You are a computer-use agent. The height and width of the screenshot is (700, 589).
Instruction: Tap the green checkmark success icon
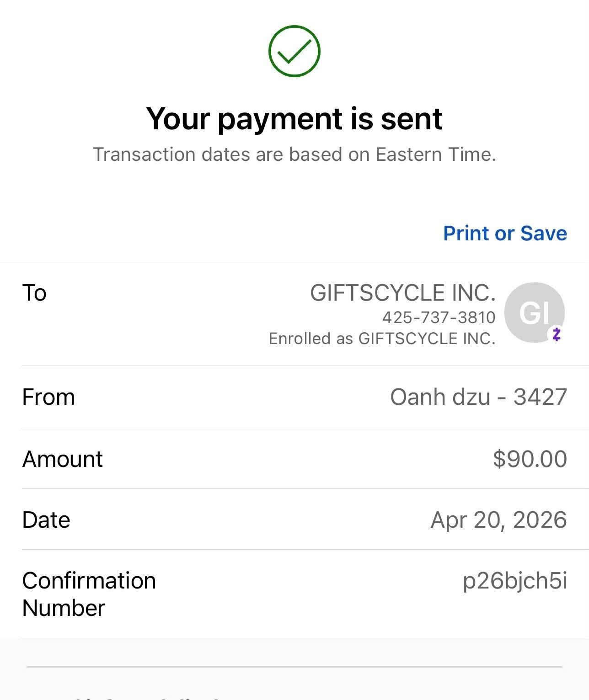click(x=294, y=51)
